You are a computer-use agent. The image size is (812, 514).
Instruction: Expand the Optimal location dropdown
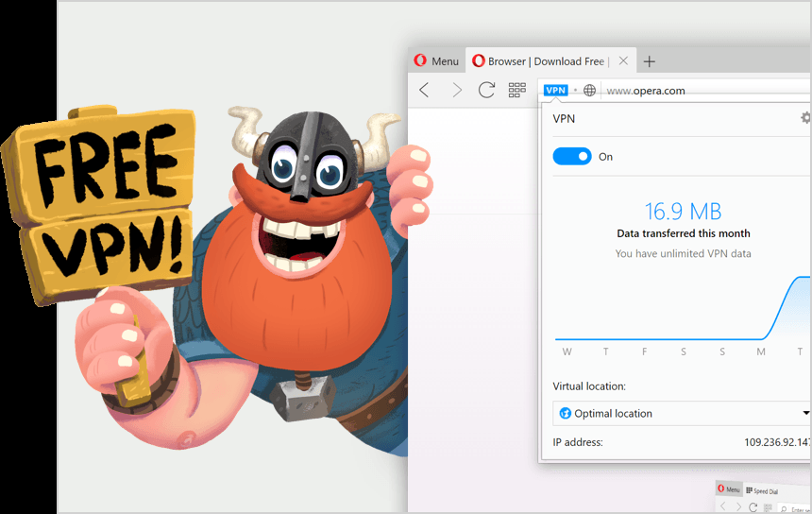tap(682, 414)
